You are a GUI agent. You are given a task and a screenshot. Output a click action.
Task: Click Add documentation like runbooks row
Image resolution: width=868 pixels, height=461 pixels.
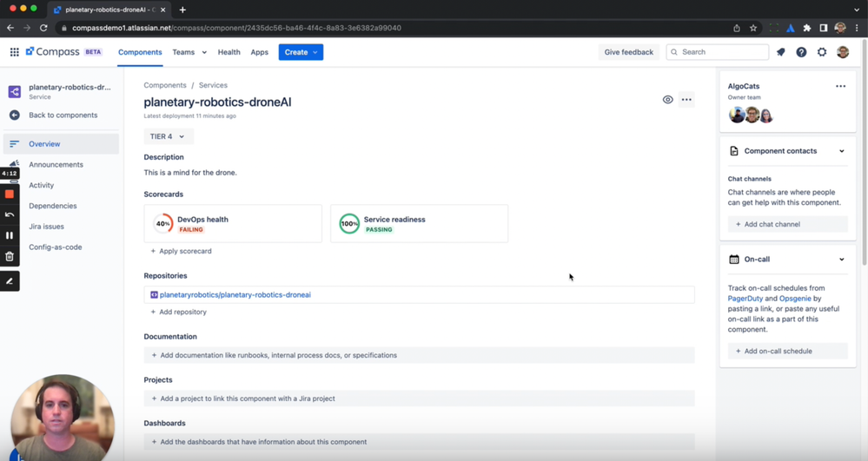point(419,355)
